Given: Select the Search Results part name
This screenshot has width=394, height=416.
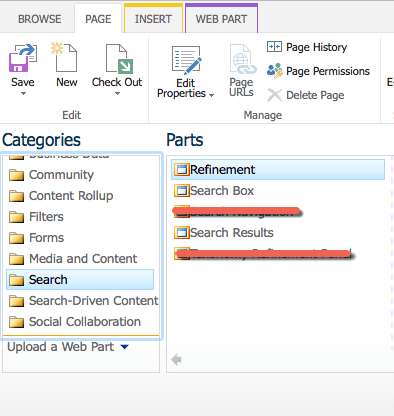Looking at the screenshot, I should tap(232, 233).
